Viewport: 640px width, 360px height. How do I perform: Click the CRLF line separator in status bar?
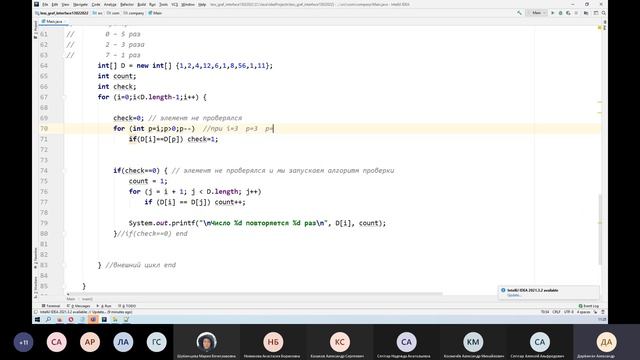coord(556,312)
